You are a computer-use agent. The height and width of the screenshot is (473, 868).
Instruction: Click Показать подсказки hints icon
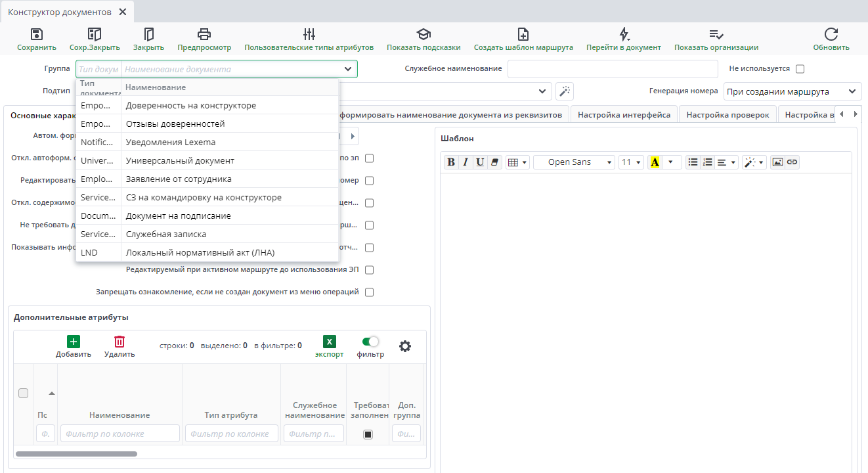pyautogui.click(x=423, y=35)
